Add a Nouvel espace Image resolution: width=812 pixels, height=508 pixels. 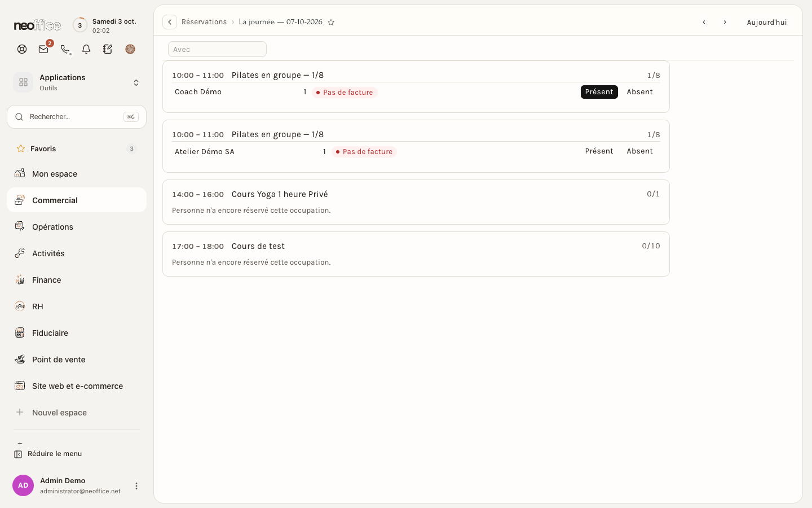[x=77, y=412]
